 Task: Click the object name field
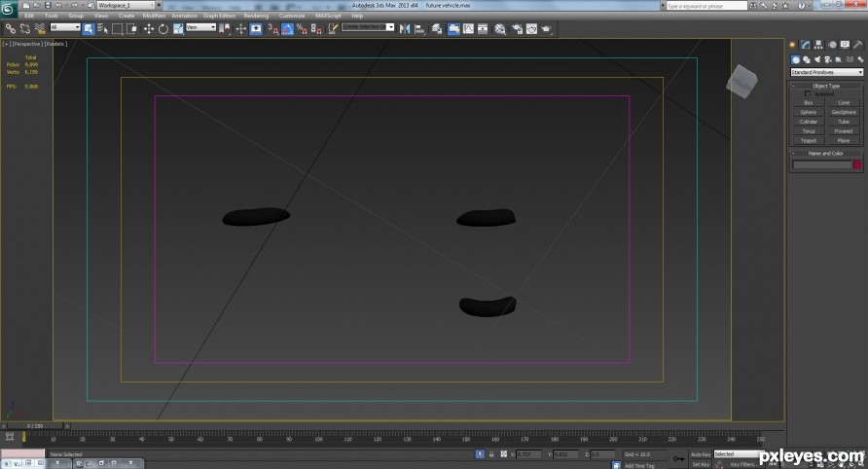[822, 165]
